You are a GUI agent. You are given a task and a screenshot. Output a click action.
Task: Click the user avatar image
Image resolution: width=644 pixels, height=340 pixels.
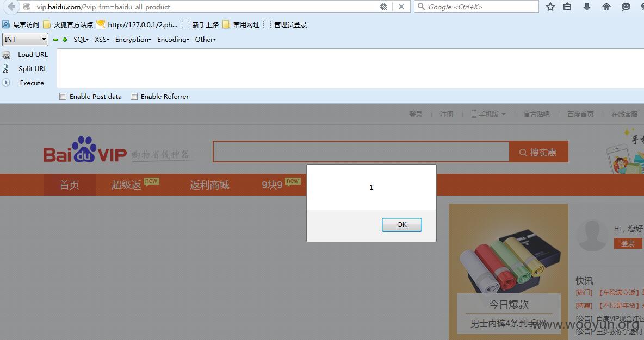[591, 235]
